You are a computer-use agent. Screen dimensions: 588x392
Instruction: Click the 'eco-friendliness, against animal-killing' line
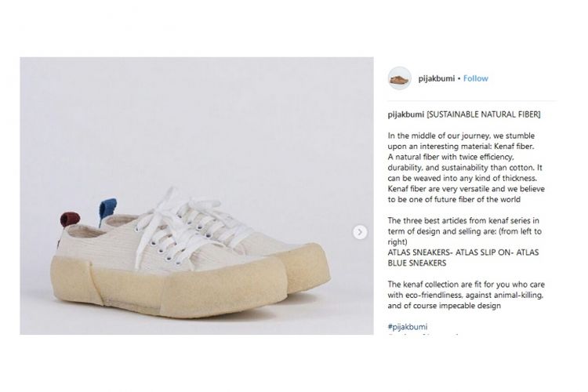pyautogui.click(x=466, y=295)
